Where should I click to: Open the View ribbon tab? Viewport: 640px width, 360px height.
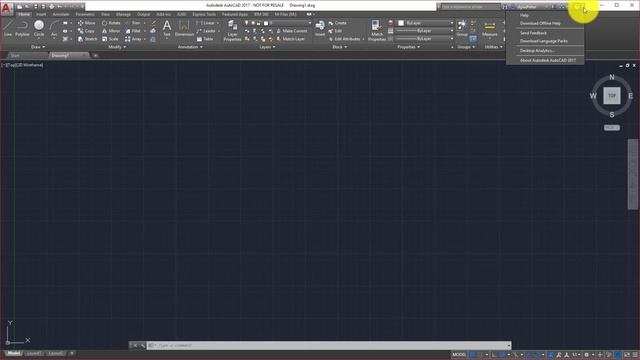105,14
